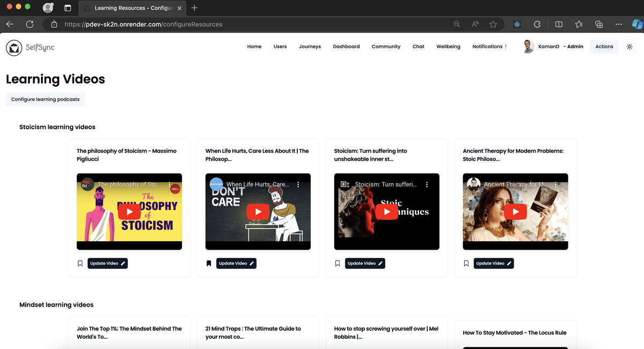Add page to favorites with star icon
This screenshot has height=349, width=644.
coord(493,24)
